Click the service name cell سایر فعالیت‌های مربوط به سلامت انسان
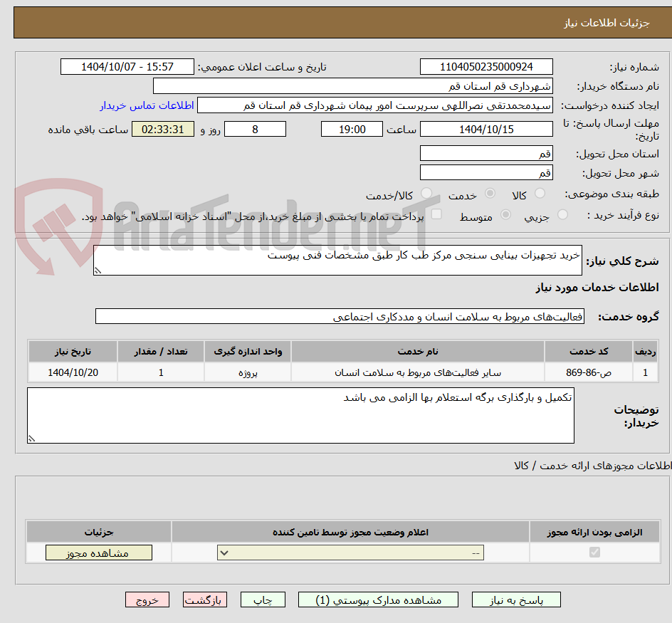Viewport: 672px width, 623px height. click(417, 372)
